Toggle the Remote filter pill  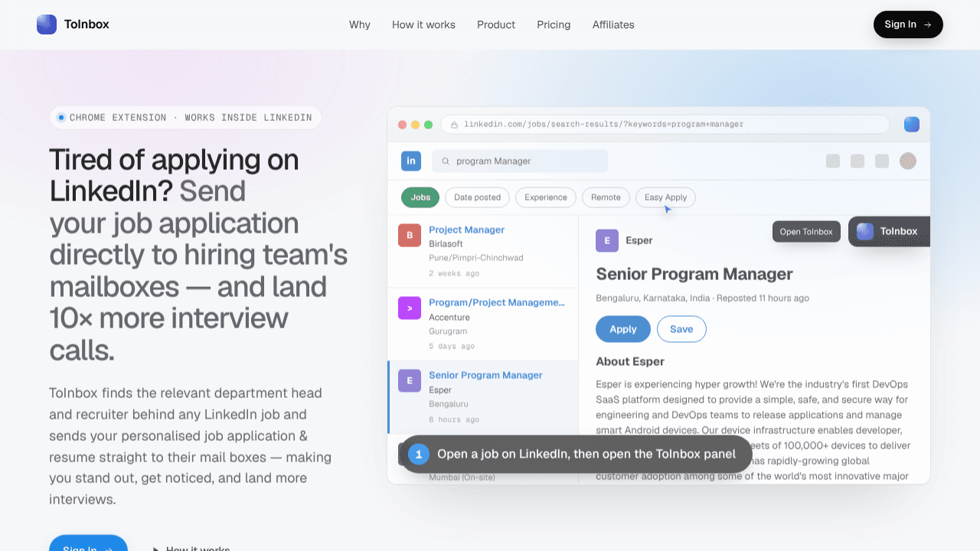point(606,197)
